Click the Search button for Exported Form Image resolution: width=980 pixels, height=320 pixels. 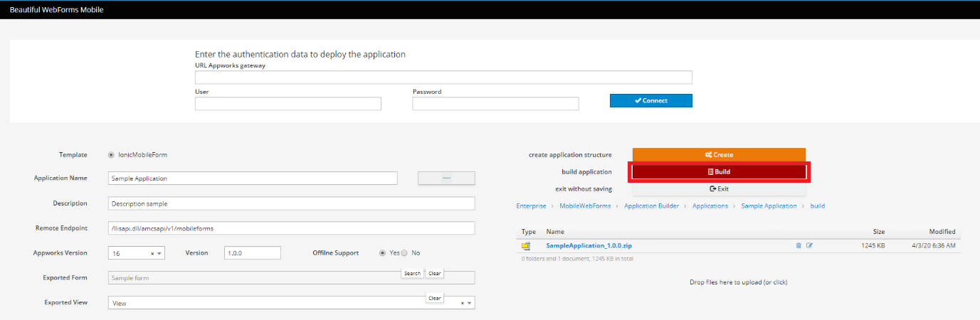tap(412, 273)
